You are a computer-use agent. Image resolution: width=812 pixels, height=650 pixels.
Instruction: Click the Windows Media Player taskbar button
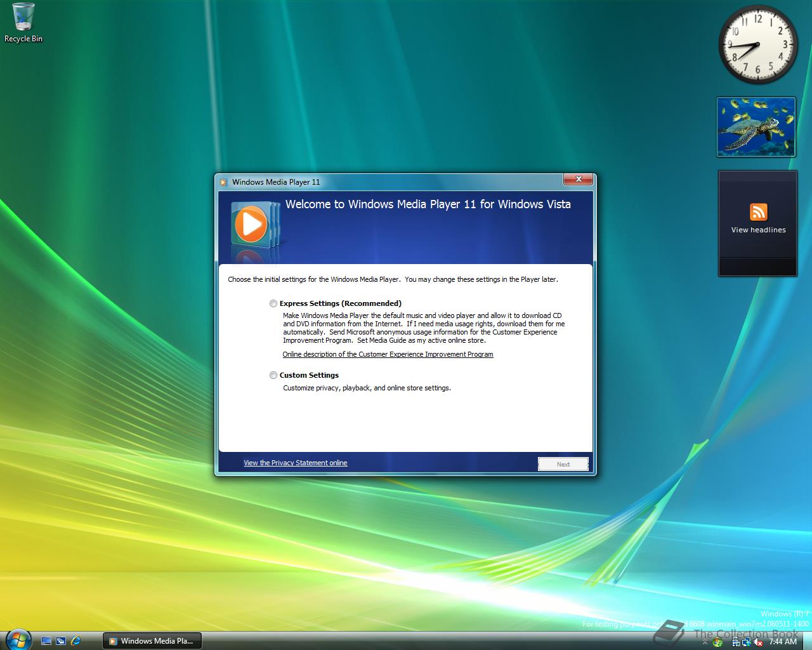click(152, 641)
